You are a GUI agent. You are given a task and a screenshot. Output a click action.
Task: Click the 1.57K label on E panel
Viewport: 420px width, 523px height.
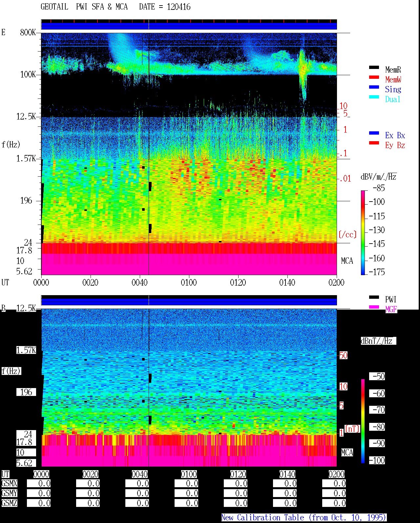26,158
